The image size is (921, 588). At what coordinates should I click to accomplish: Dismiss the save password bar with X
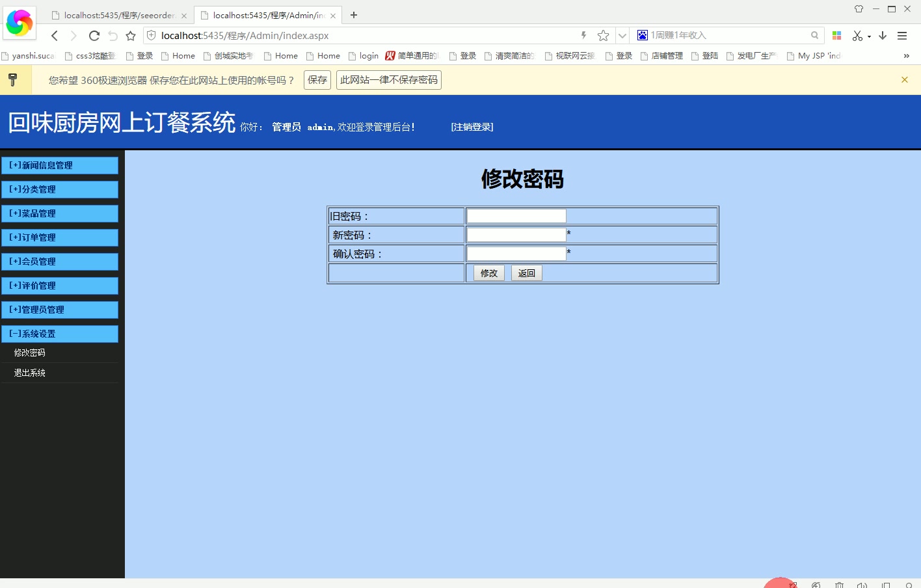coord(905,79)
